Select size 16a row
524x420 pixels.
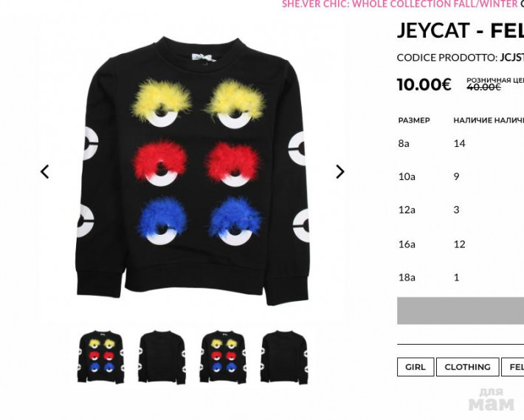click(x=461, y=244)
